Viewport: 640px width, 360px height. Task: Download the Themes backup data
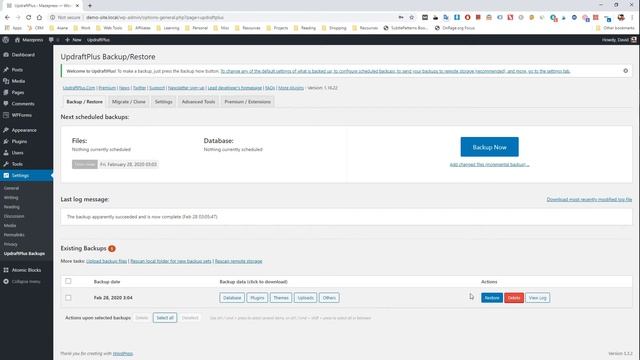click(281, 298)
